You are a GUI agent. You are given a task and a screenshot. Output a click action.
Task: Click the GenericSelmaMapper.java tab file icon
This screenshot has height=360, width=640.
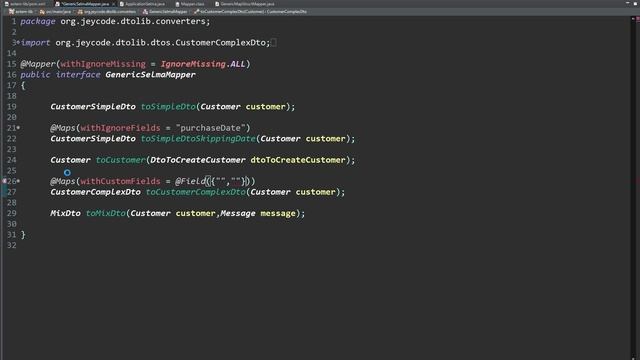[57, 4]
